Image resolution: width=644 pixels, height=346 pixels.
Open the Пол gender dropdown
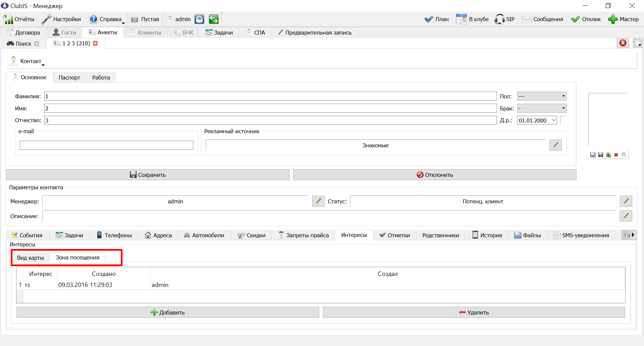pyautogui.click(x=542, y=96)
